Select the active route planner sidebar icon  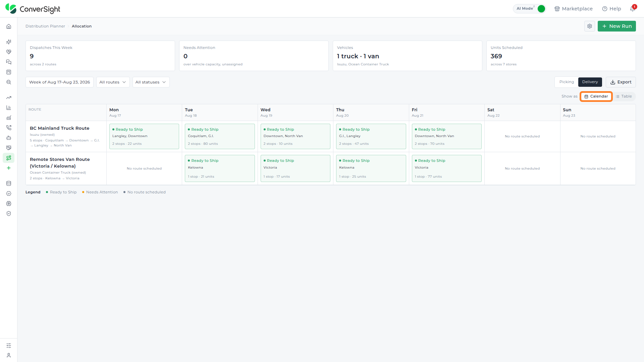click(9, 158)
